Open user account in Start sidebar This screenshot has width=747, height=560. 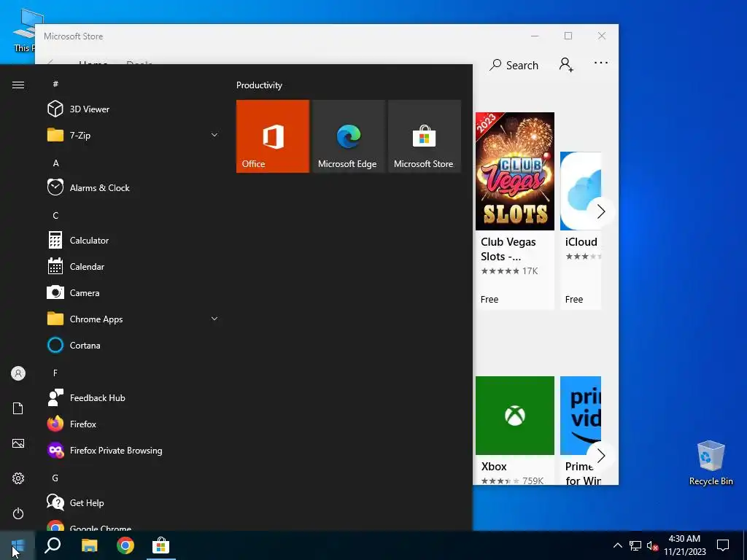pyautogui.click(x=18, y=373)
